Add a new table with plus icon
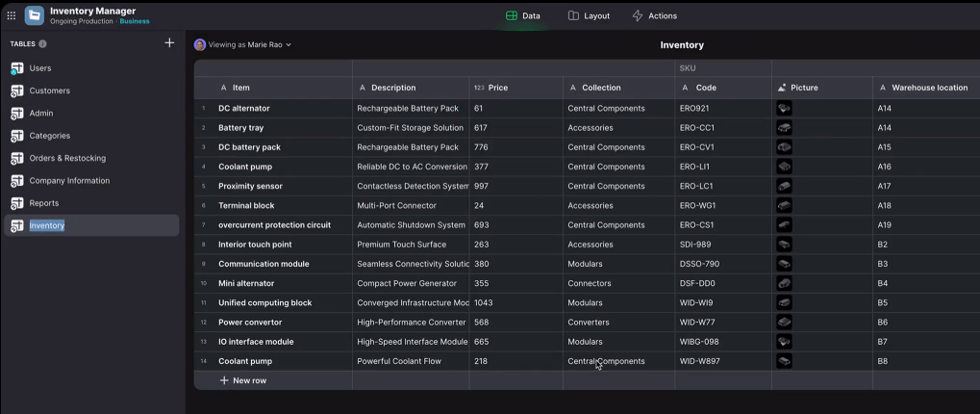980x414 pixels. tap(169, 43)
